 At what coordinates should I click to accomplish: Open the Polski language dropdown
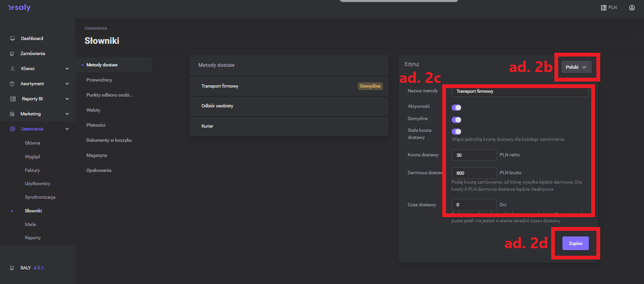click(576, 67)
